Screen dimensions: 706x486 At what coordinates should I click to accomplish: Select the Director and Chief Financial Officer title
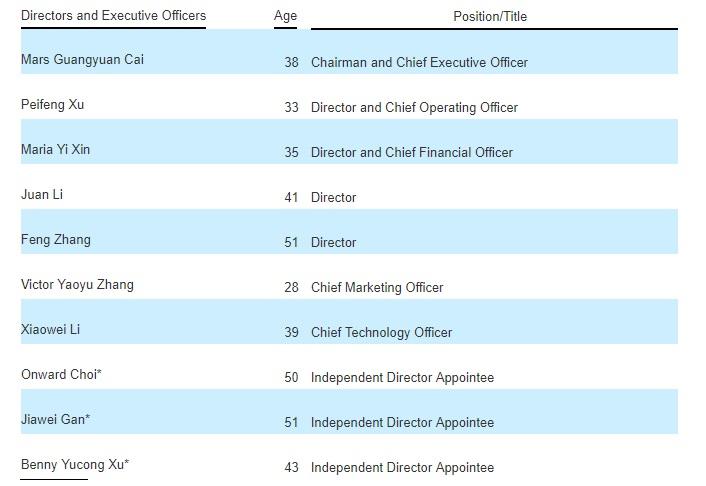pos(412,153)
